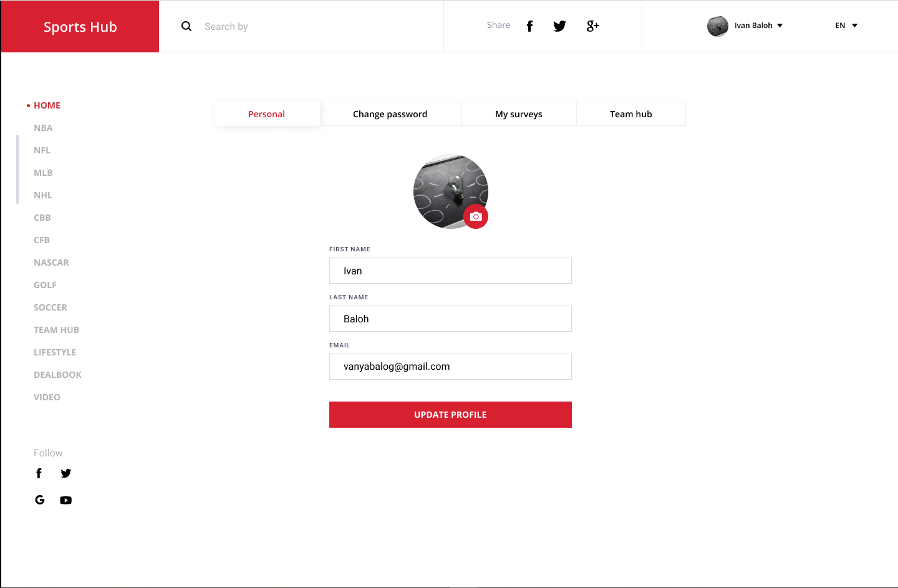Image resolution: width=898 pixels, height=588 pixels.
Task: Open LIFESTYLE in the sidebar
Action: coord(55,352)
